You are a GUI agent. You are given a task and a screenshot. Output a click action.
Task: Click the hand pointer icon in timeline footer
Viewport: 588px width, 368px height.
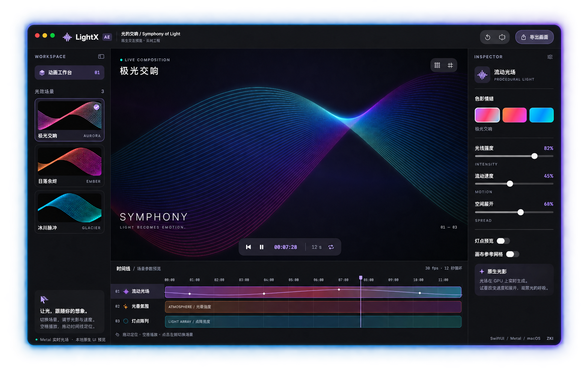(x=117, y=335)
